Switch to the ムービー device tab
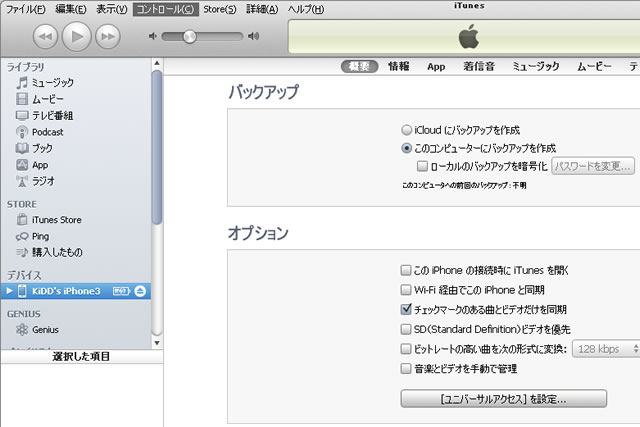640x427 pixels. pos(594,66)
